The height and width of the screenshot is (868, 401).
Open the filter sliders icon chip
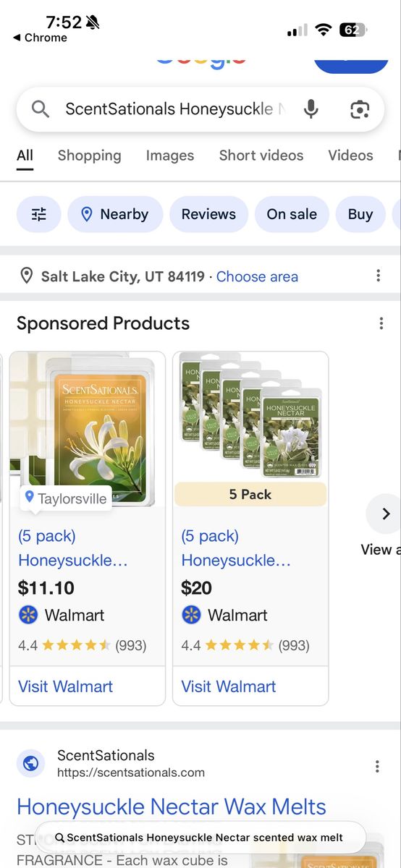[39, 214]
